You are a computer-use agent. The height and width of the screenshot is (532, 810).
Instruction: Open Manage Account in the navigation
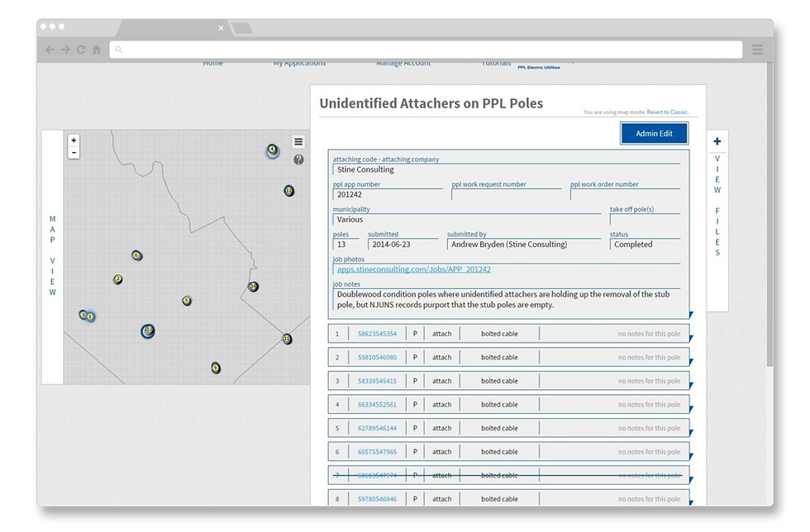(403, 64)
